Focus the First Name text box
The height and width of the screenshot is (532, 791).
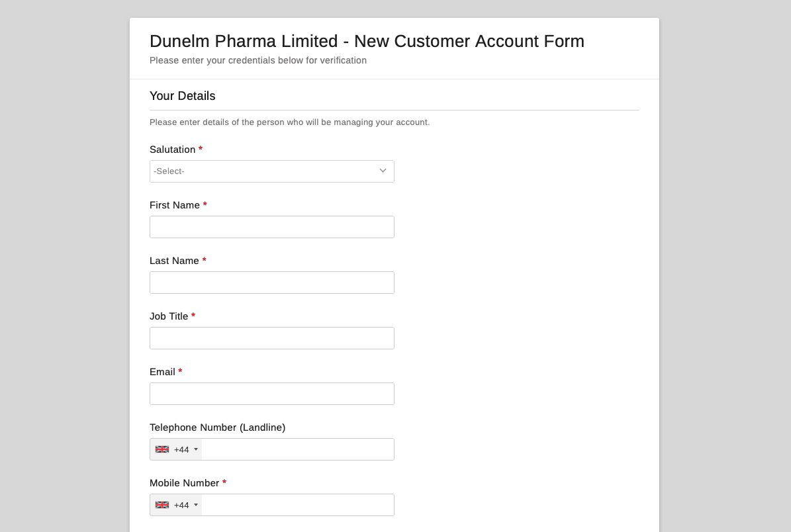click(x=271, y=227)
